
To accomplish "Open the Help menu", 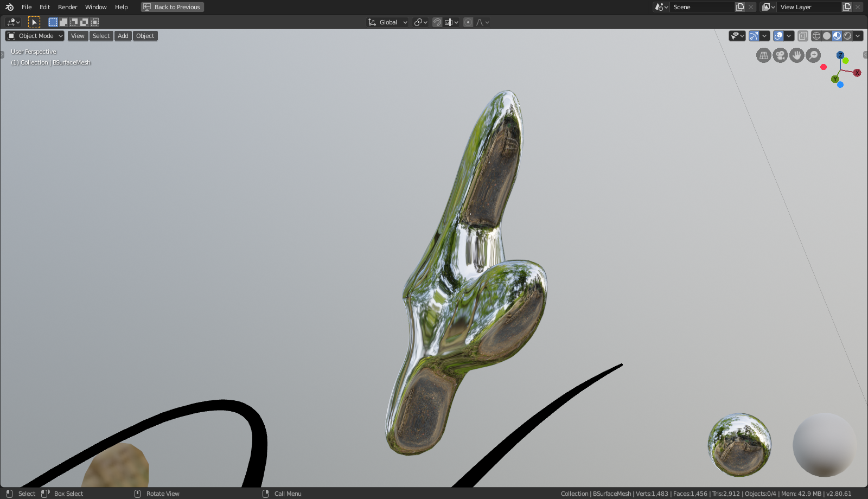I will [121, 7].
